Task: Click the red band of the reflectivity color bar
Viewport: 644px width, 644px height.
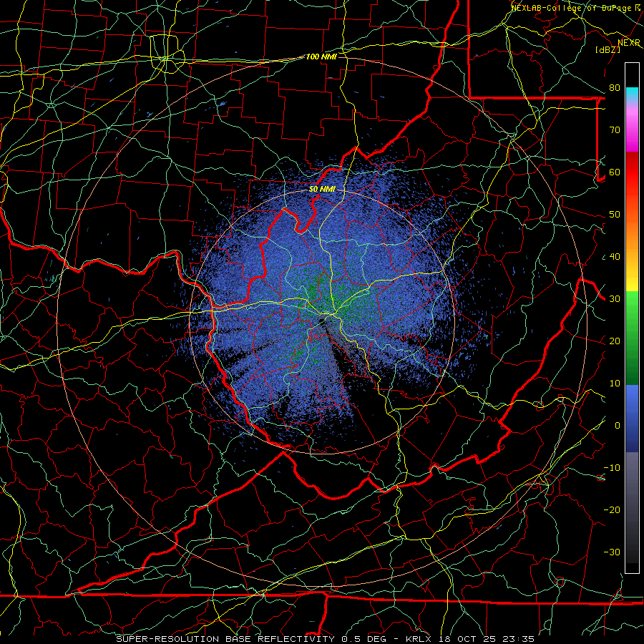Action: pyautogui.click(x=632, y=172)
